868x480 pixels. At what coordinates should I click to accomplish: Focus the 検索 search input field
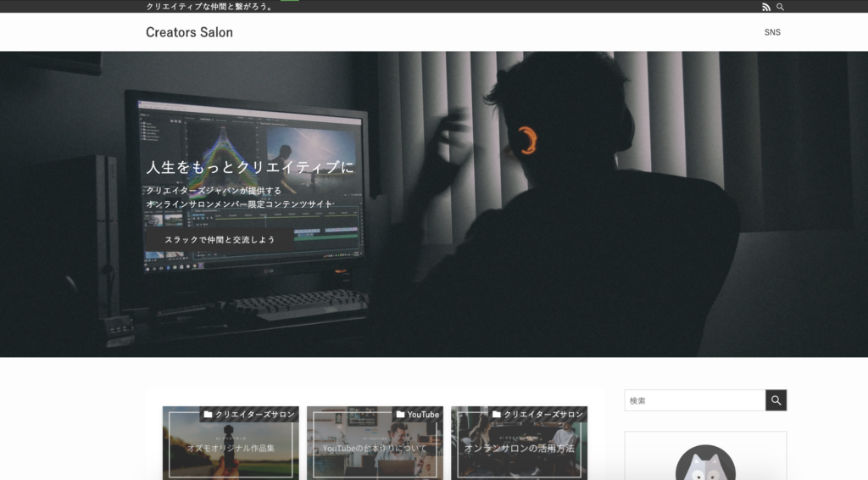(x=694, y=400)
